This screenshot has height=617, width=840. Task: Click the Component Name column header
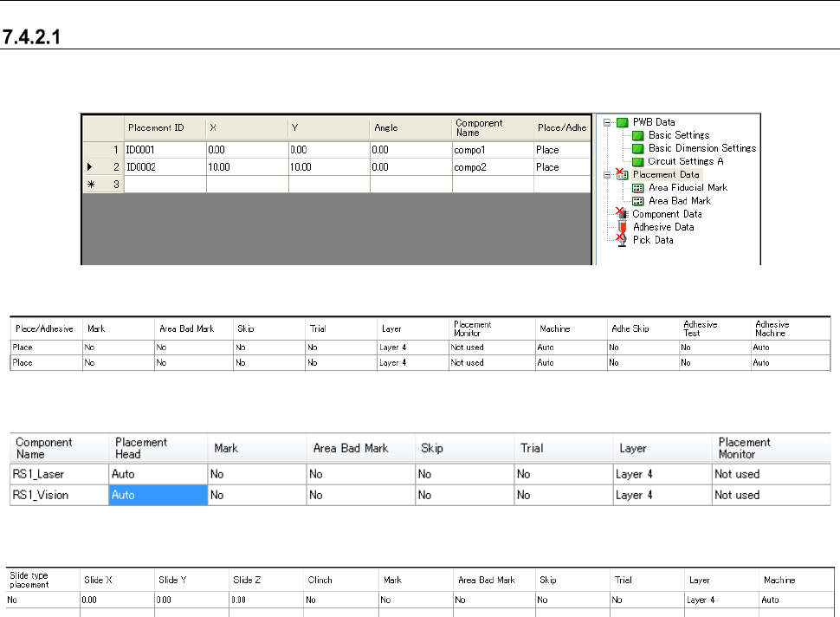(x=491, y=127)
